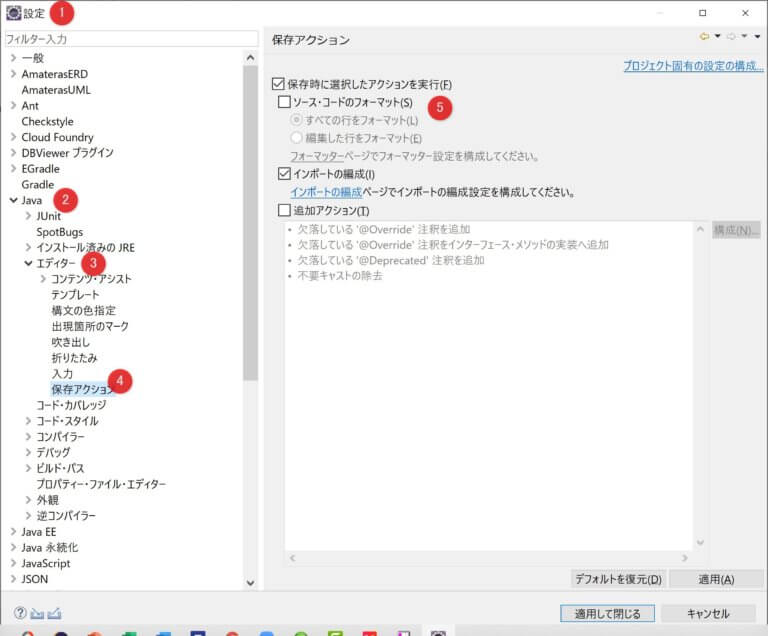768x636 pixels.
Task: Expand the コンパイラー tree node
Action: (28, 437)
